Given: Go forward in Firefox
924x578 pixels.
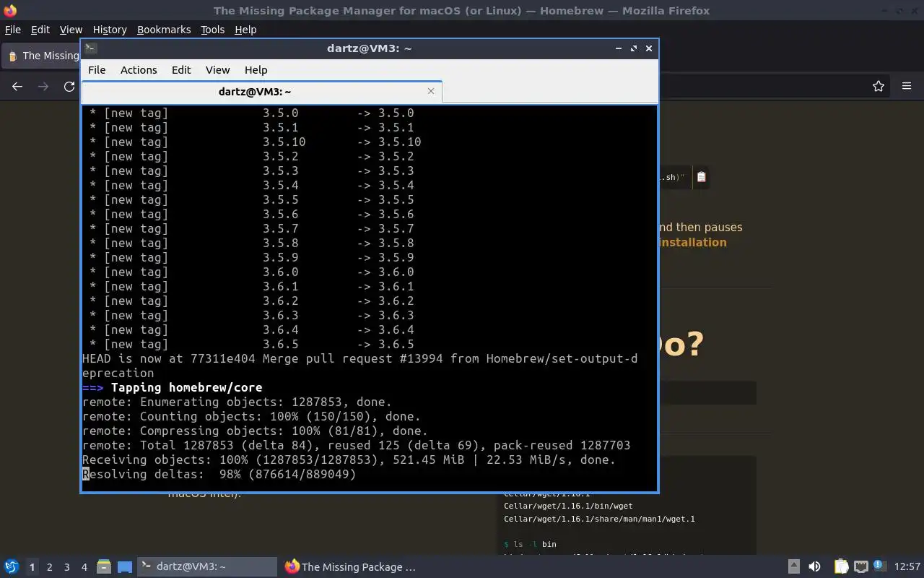Looking at the screenshot, I should [x=43, y=87].
